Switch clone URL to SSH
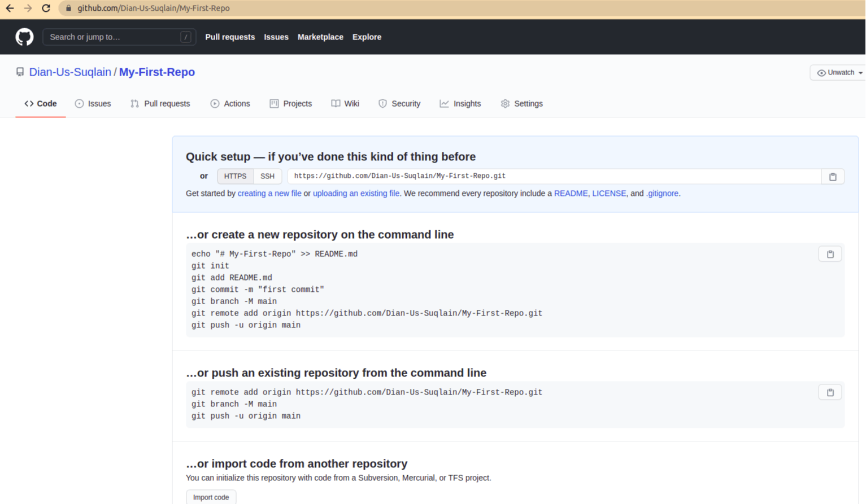This screenshot has width=866, height=504. pos(267,177)
